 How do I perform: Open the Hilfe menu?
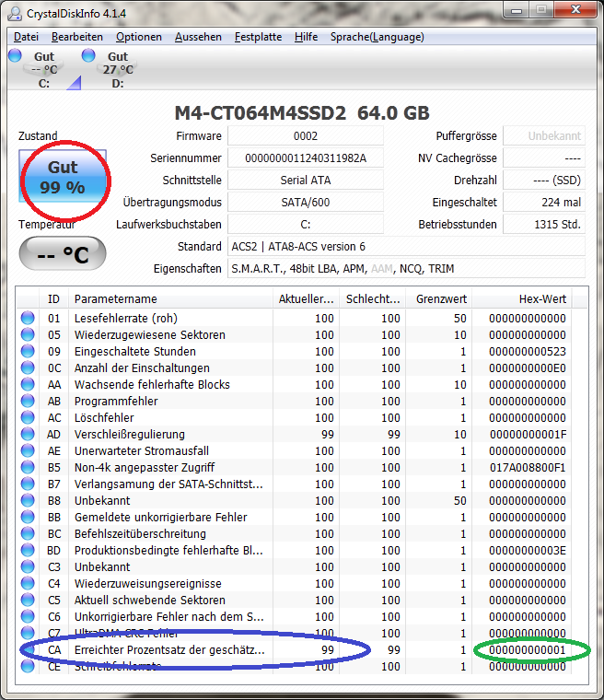(306, 37)
